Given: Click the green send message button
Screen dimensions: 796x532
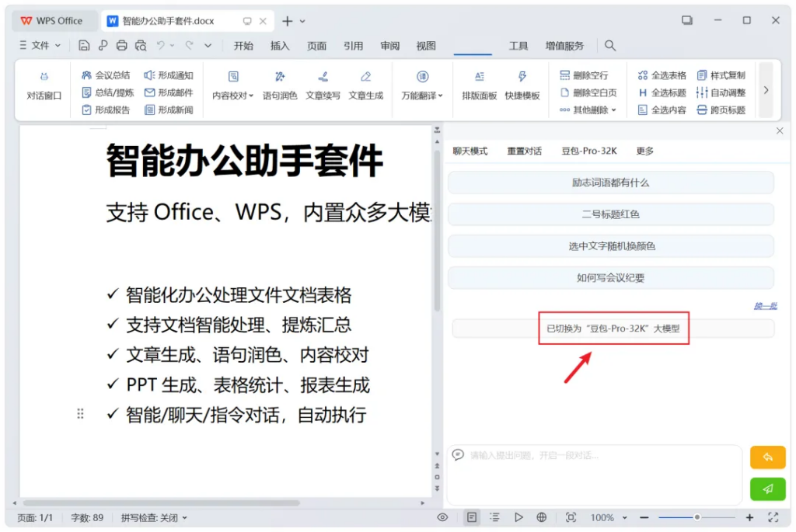Looking at the screenshot, I should [767, 489].
